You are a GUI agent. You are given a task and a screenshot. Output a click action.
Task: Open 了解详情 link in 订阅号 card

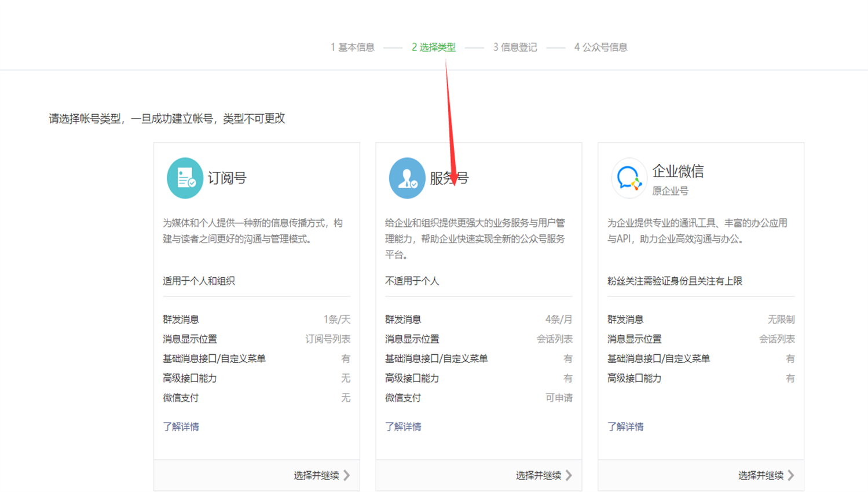click(181, 427)
